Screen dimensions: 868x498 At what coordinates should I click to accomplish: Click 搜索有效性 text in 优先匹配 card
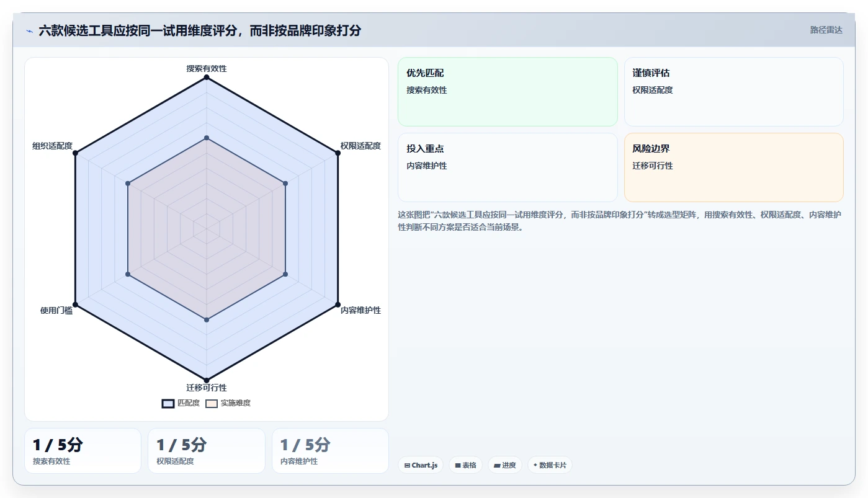point(427,90)
